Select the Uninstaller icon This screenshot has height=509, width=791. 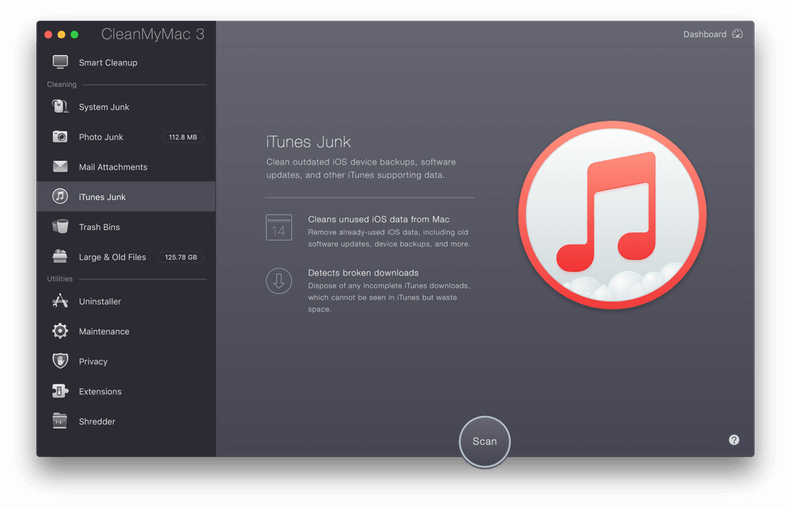coord(60,301)
